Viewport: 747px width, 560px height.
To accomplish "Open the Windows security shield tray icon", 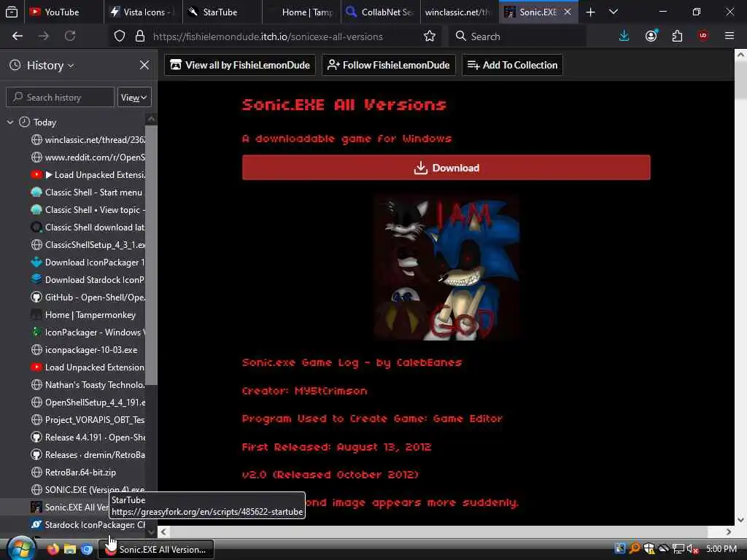I will click(x=649, y=549).
